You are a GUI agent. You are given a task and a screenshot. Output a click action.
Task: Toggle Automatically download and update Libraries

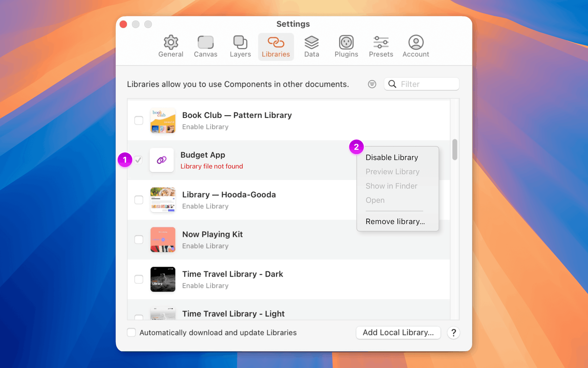(x=131, y=332)
